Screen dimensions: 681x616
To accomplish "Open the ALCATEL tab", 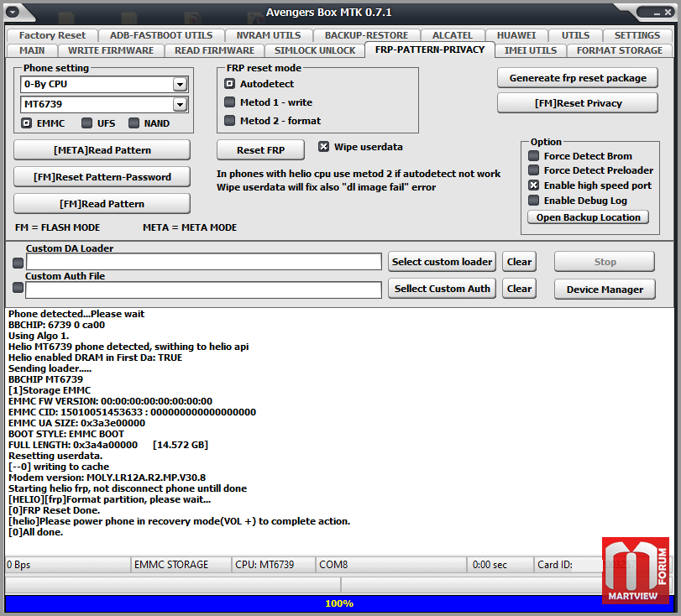I will tap(452, 35).
